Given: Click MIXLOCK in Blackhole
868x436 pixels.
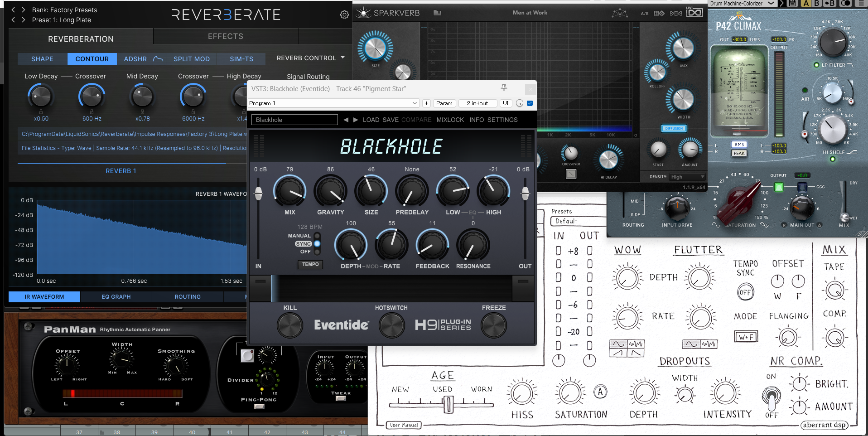Looking at the screenshot, I should 450,120.
